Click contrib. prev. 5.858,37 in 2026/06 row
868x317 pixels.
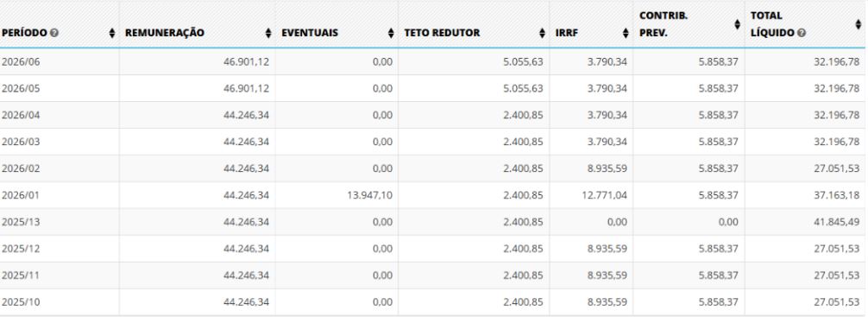coord(718,62)
